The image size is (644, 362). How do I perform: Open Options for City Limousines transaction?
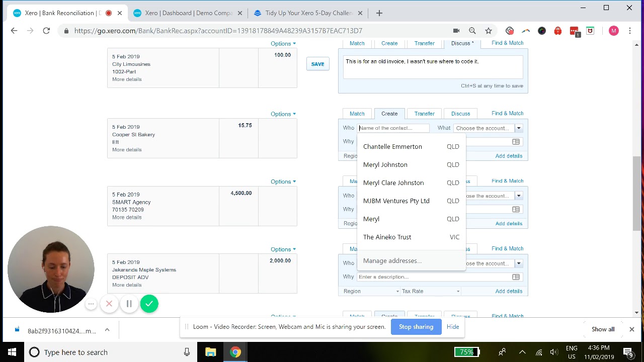click(283, 44)
